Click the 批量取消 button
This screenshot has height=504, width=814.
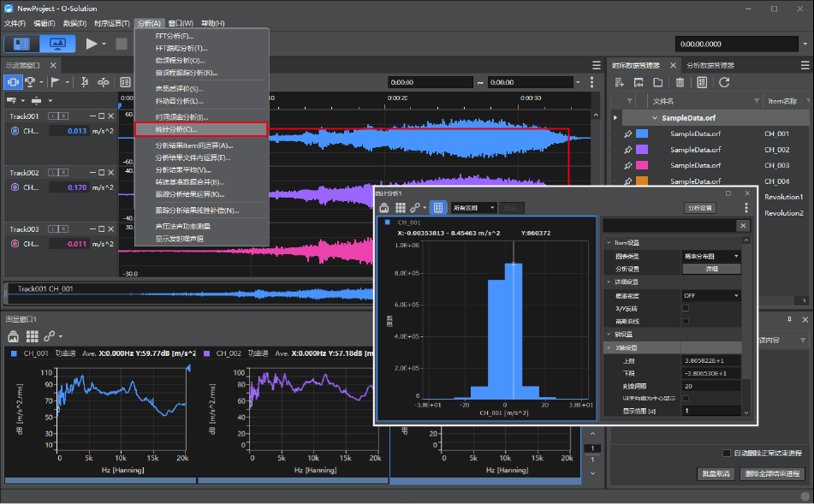pyautogui.click(x=716, y=474)
